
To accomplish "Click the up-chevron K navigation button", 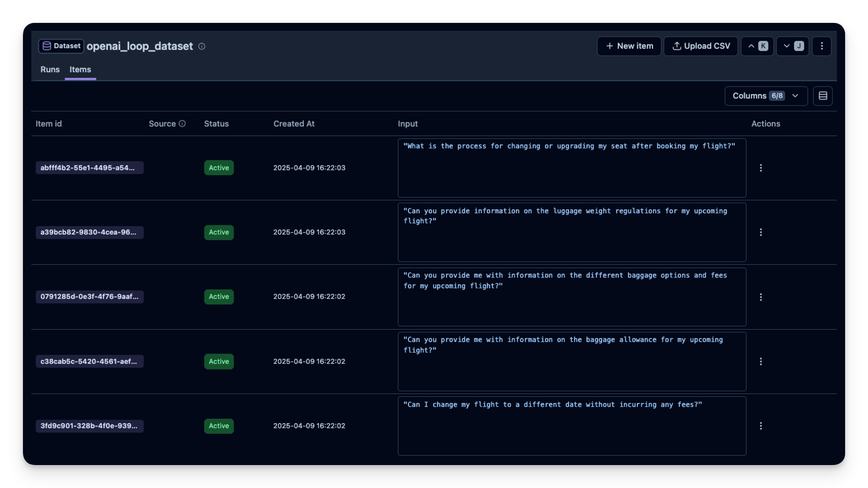I will point(757,46).
